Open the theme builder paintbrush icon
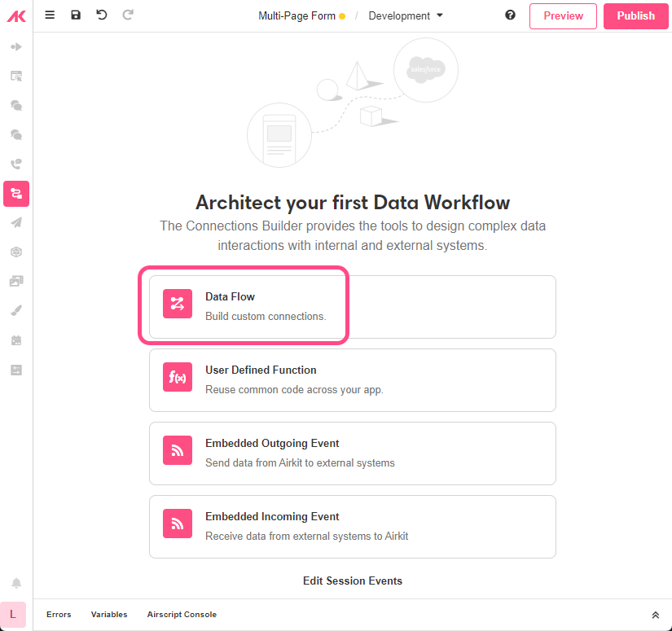 pos(16,310)
